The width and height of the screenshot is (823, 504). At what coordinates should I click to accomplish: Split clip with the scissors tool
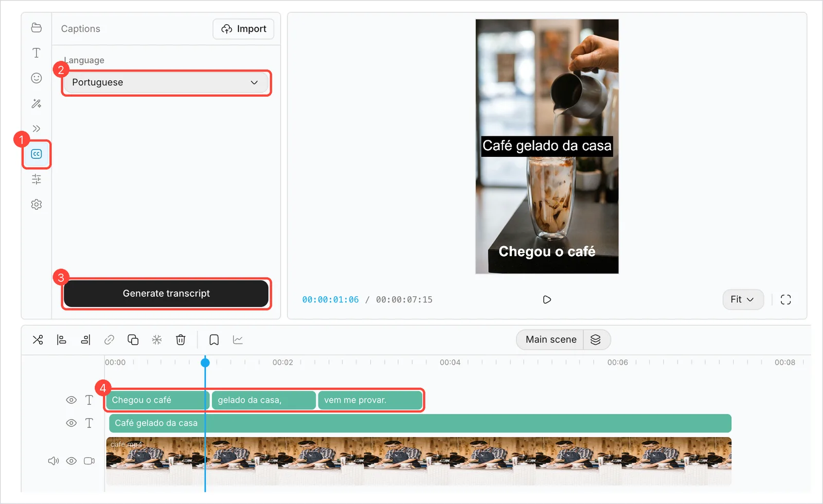click(38, 339)
